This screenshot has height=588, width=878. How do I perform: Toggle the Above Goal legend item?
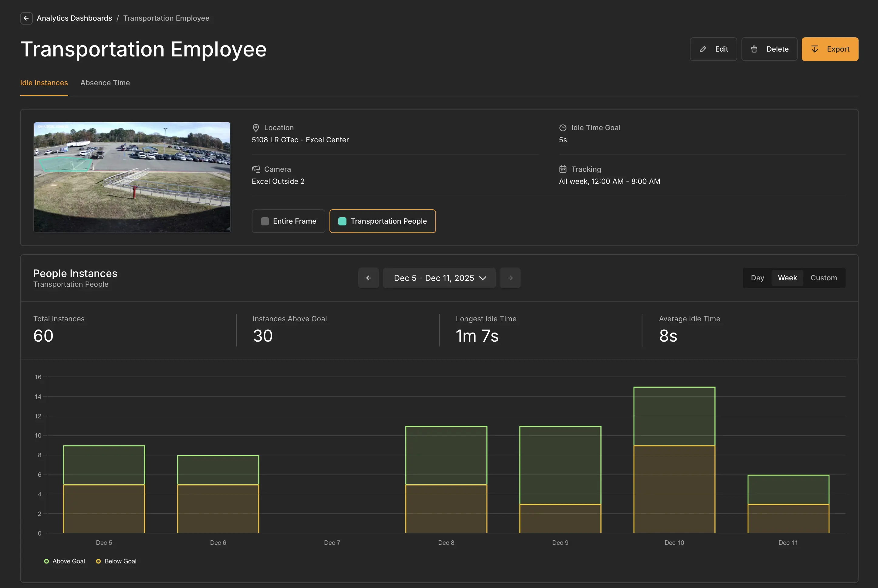[x=65, y=561]
